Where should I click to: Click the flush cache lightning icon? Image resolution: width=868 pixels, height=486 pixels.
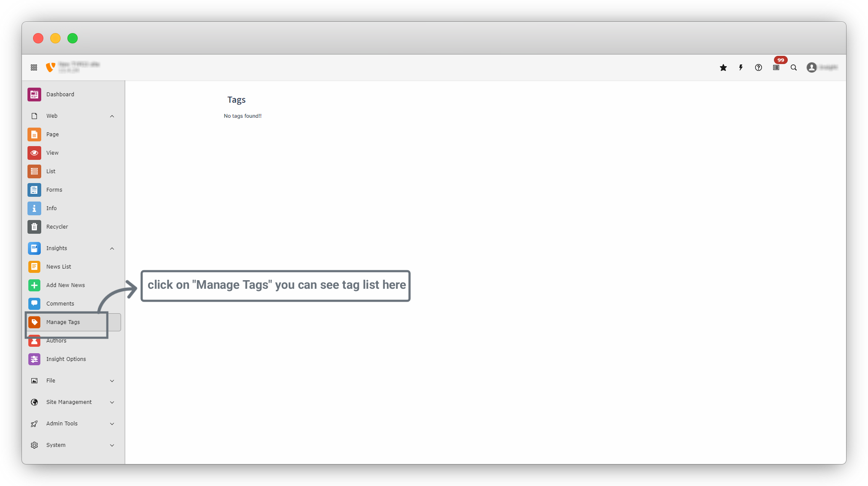pyautogui.click(x=741, y=67)
